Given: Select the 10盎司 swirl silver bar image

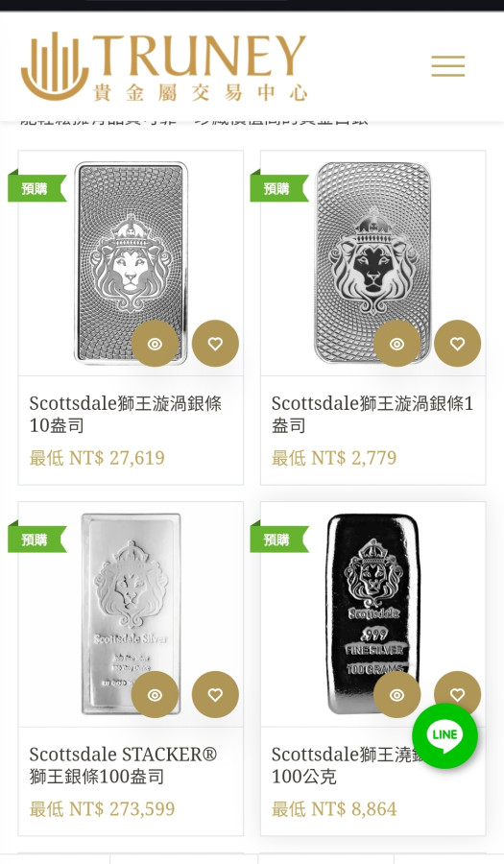Looking at the screenshot, I should (x=131, y=263).
